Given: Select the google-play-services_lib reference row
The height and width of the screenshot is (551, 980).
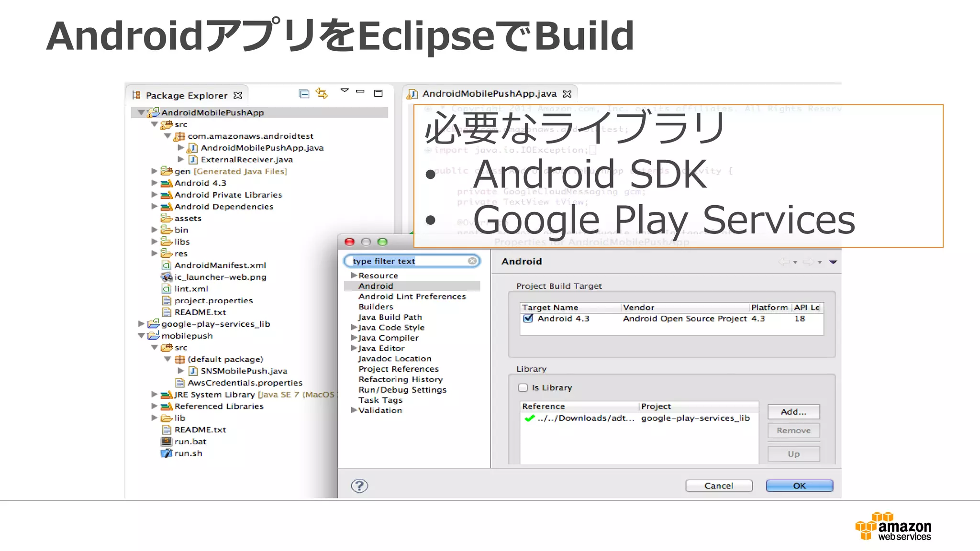Looking at the screenshot, I should pos(639,418).
